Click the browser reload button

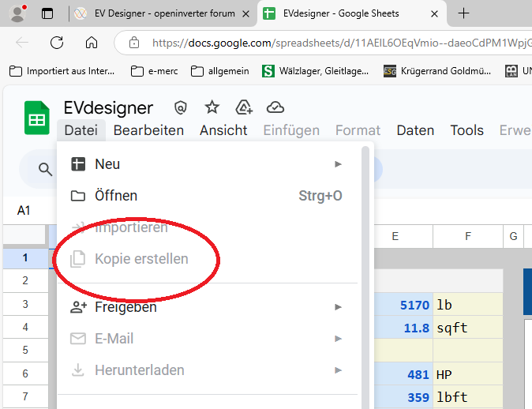(57, 43)
